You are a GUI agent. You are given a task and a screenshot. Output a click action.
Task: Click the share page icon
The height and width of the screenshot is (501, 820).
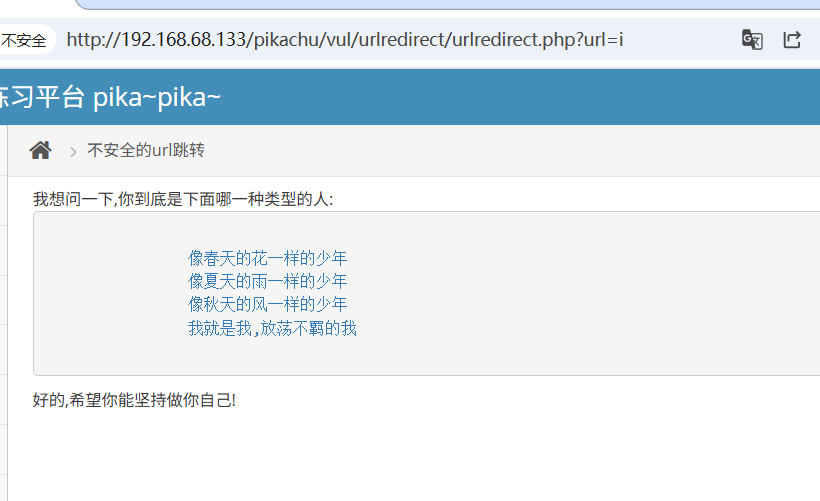(x=792, y=40)
